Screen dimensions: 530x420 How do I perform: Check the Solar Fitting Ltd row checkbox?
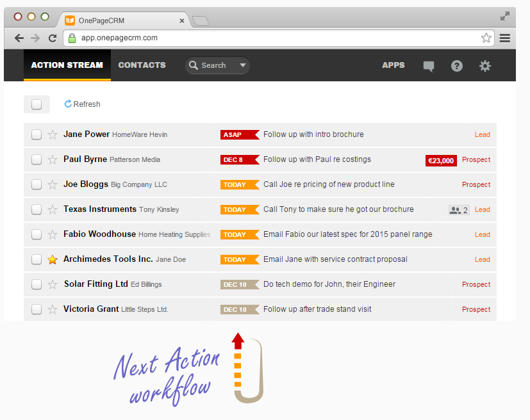(x=37, y=285)
